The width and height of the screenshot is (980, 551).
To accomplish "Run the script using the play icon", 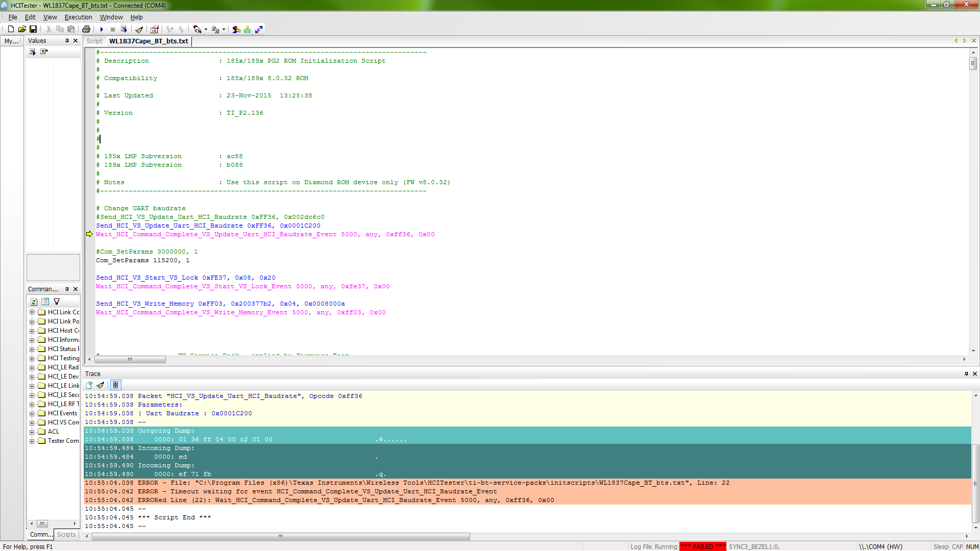I will (x=101, y=29).
